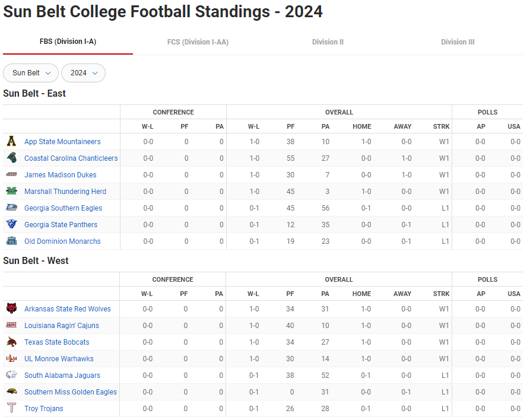Click the Georgia State Panthers logo icon
527x420 pixels.
11,225
